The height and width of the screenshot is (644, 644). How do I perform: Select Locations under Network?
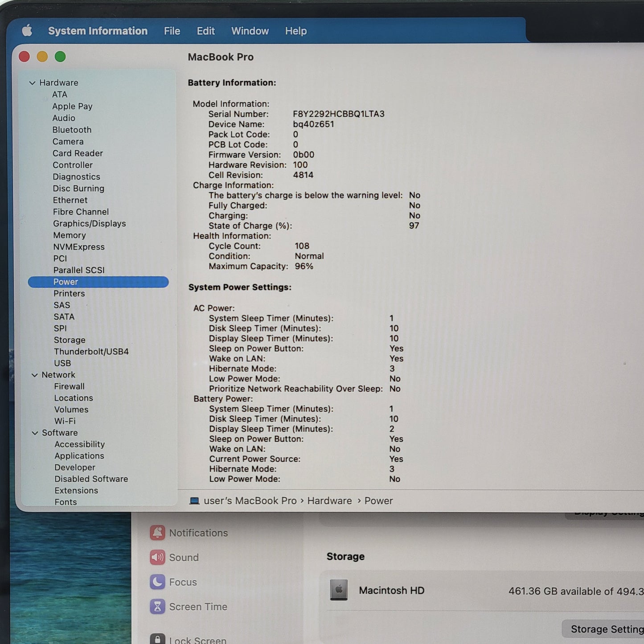pos(74,398)
